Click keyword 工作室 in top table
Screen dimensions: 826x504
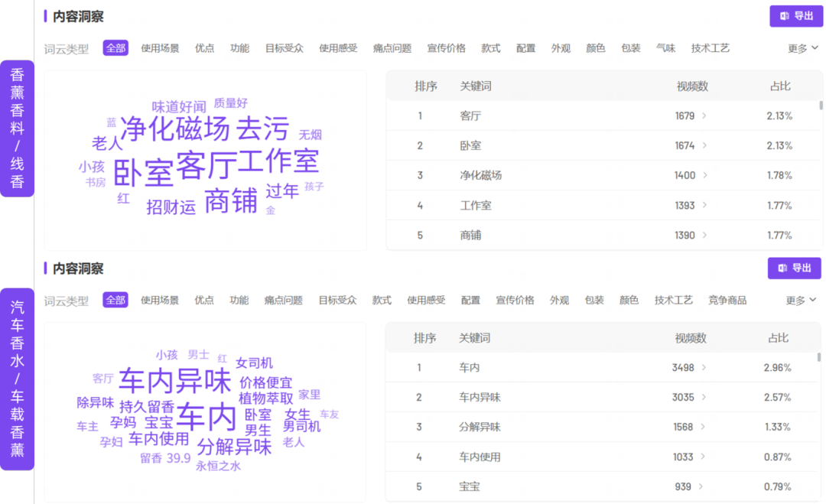(x=475, y=206)
